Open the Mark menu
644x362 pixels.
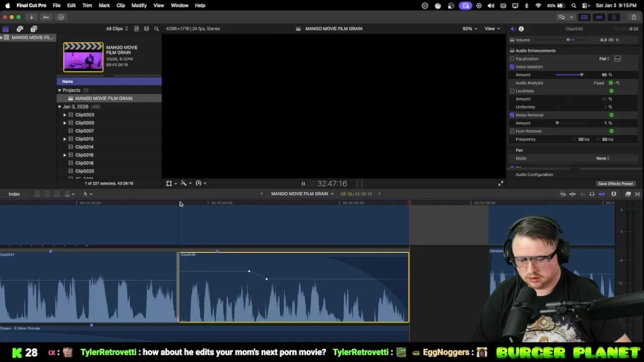click(104, 6)
